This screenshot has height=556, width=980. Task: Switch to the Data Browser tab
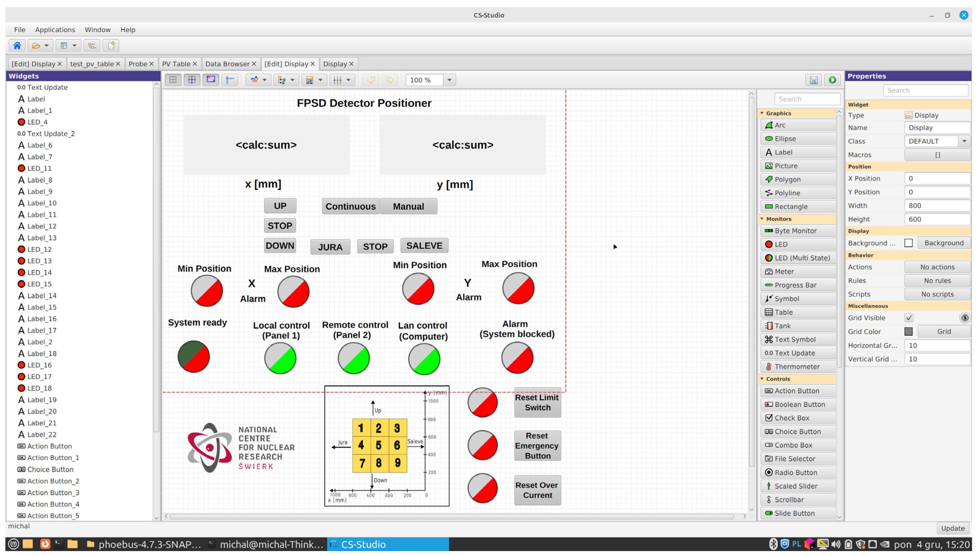227,64
